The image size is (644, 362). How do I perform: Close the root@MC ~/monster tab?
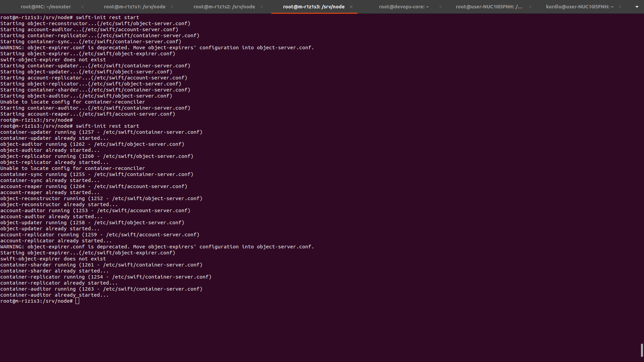click(83, 7)
